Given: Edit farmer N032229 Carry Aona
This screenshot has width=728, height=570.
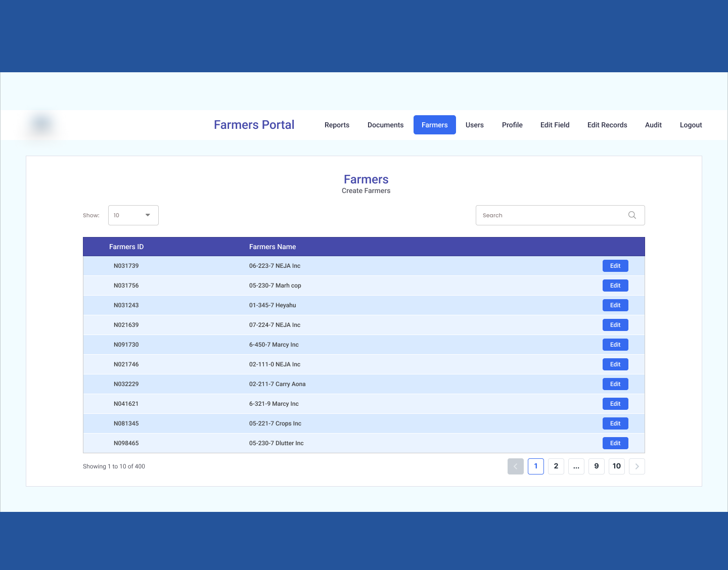Looking at the screenshot, I should (x=615, y=384).
